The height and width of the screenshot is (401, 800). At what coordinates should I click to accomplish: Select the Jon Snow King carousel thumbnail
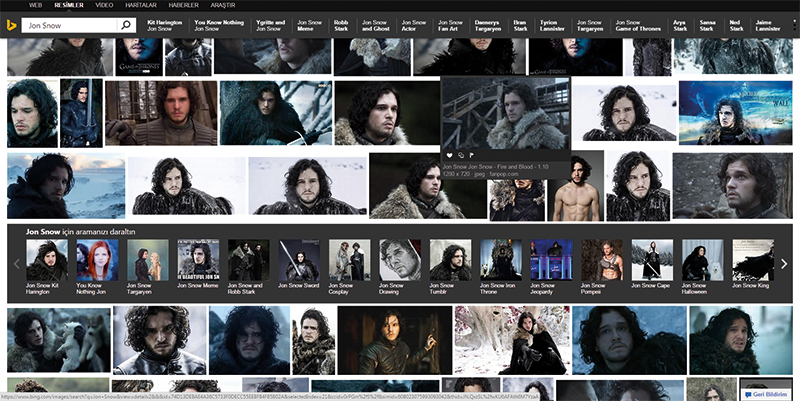click(x=753, y=260)
